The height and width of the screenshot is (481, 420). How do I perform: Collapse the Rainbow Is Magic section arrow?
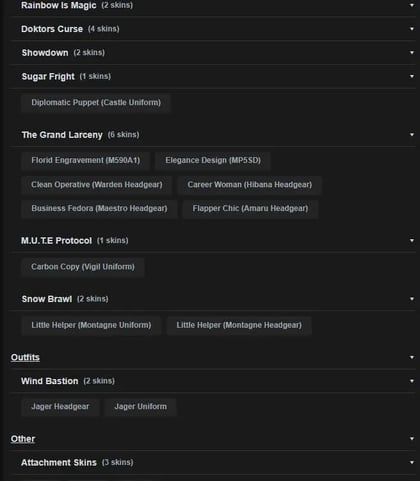tap(412, 5)
